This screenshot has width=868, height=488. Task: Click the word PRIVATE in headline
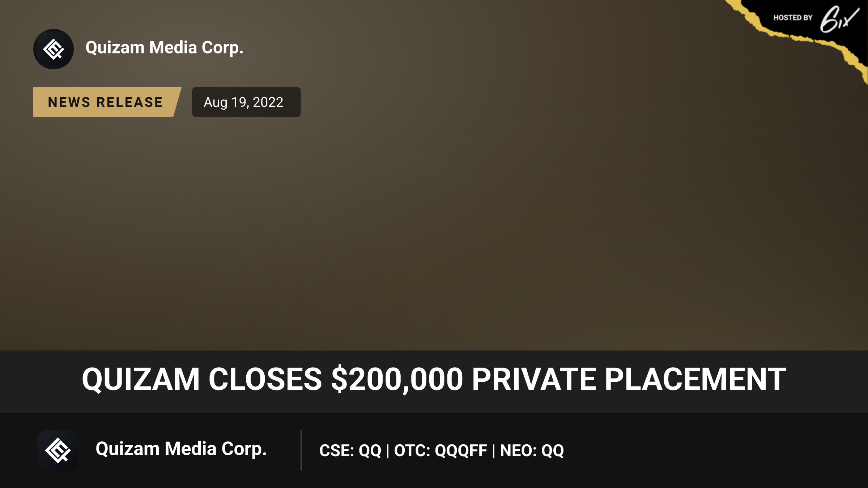point(534,379)
